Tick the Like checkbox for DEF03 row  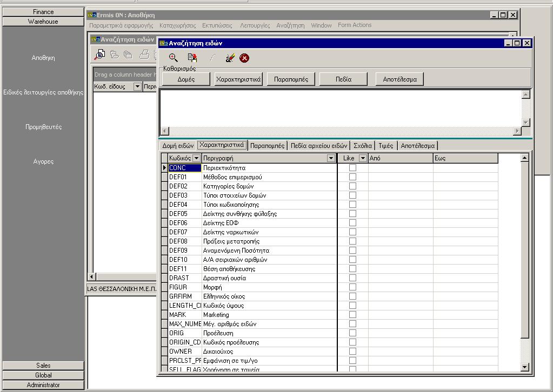click(352, 195)
